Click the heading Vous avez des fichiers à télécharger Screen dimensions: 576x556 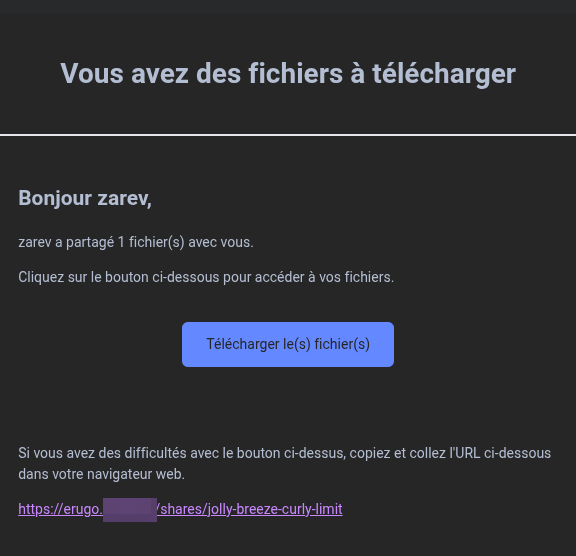coord(288,74)
